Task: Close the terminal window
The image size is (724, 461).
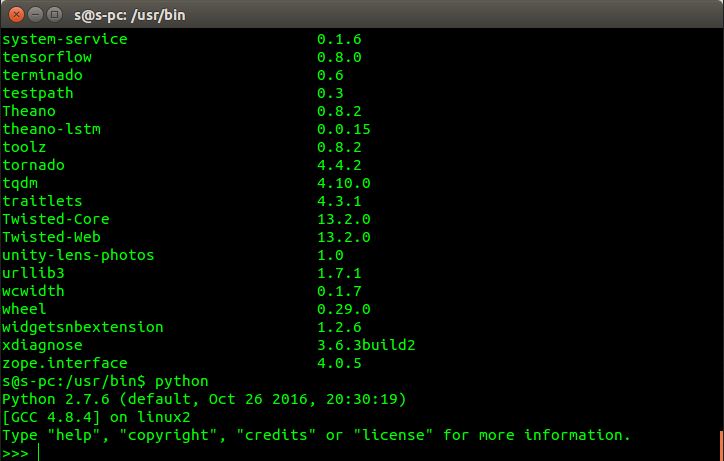Action: coord(16,15)
